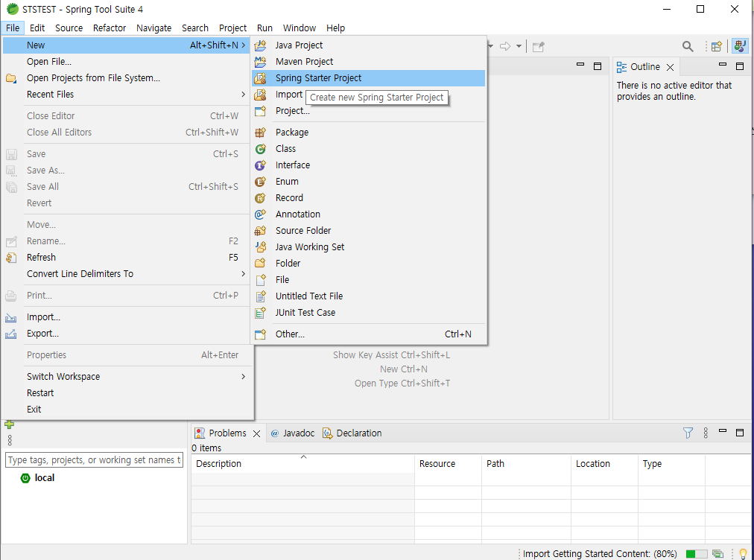Expand the Switch Workspace submenu
This screenshot has height=560, width=754.
pyautogui.click(x=127, y=376)
